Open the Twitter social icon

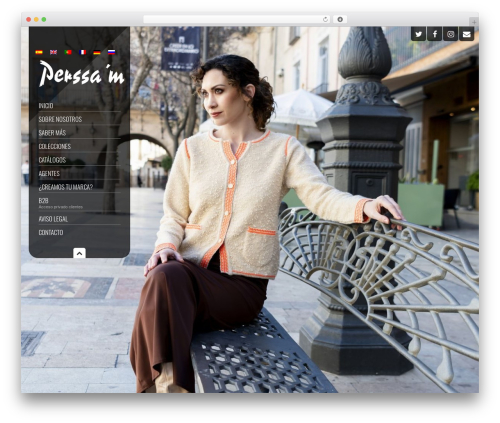pyautogui.click(x=419, y=34)
